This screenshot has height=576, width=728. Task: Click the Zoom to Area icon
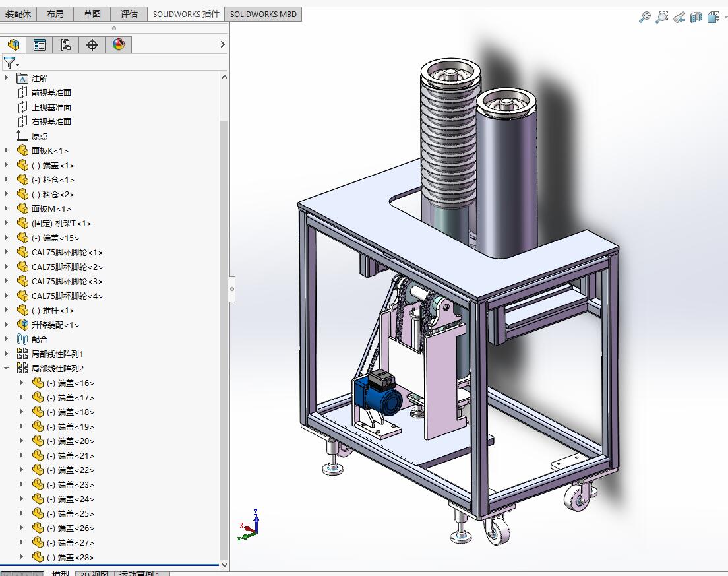pos(661,17)
